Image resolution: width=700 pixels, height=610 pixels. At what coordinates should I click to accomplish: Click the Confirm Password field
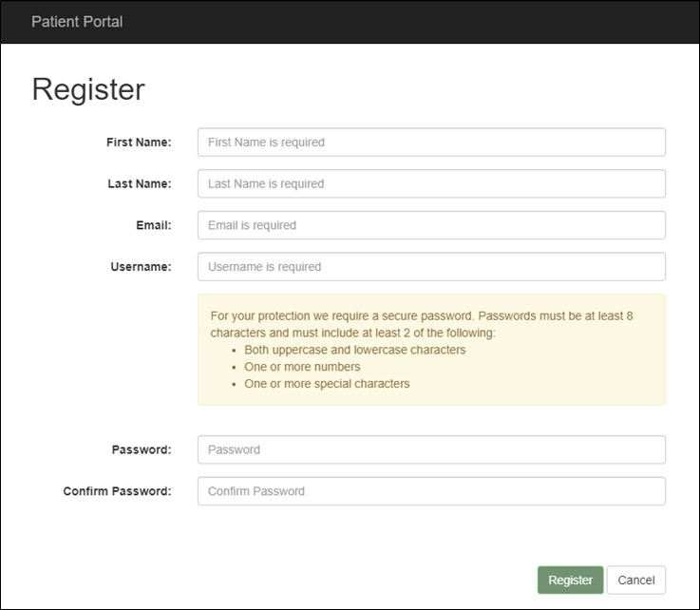pos(431,491)
